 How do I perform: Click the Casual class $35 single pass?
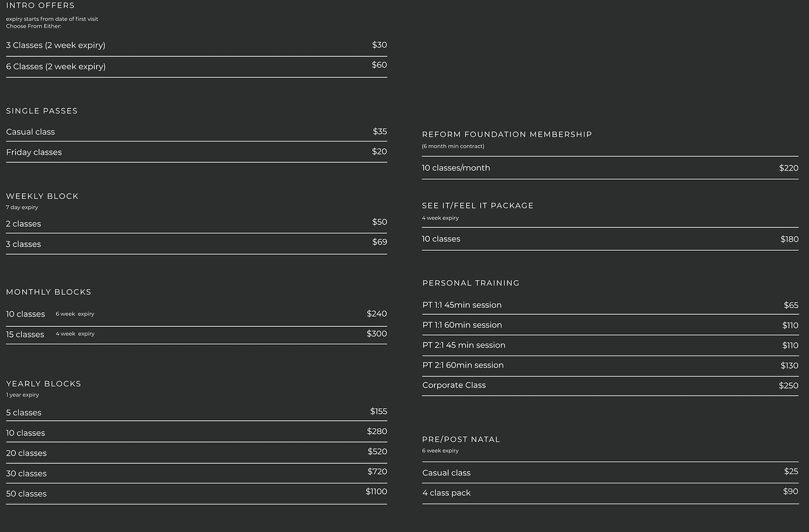(196, 132)
